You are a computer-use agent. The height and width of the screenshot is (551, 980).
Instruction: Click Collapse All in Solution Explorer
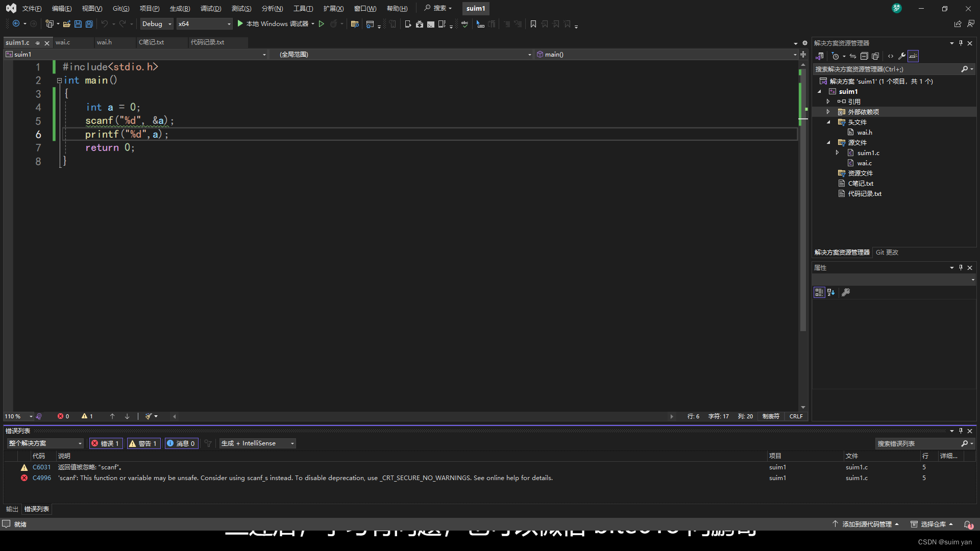pos(864,56)
